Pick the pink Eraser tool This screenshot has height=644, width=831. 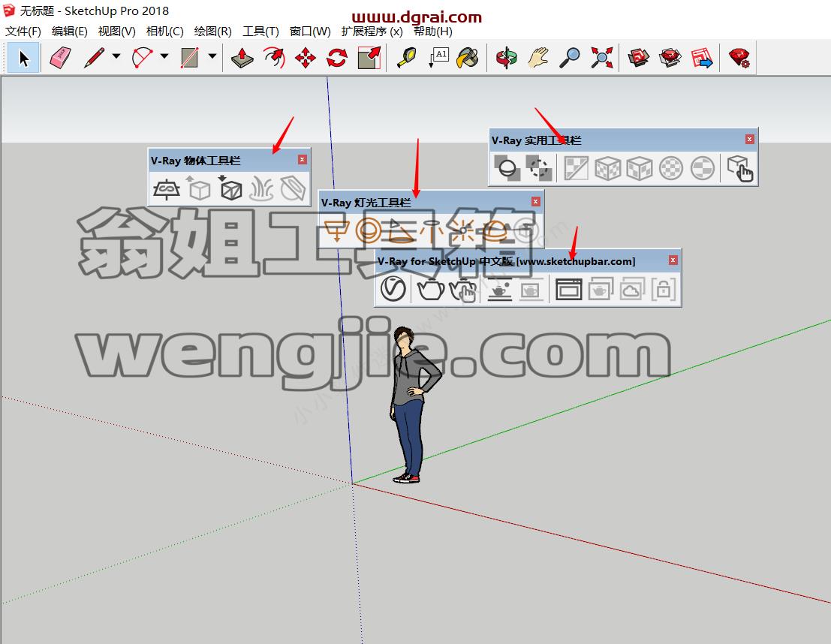coord(60,58)
